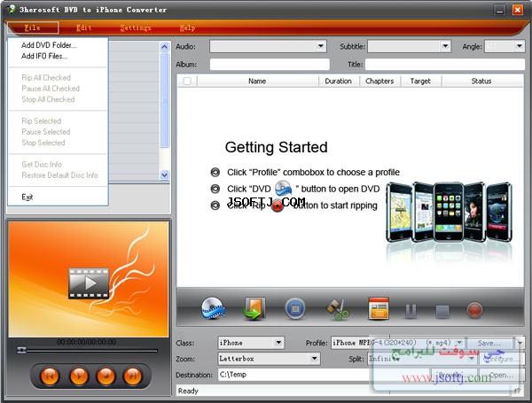The height and width of the screenshot is (403, 532).
Task: Open the Edit menu
Action: tap(84, 27)
